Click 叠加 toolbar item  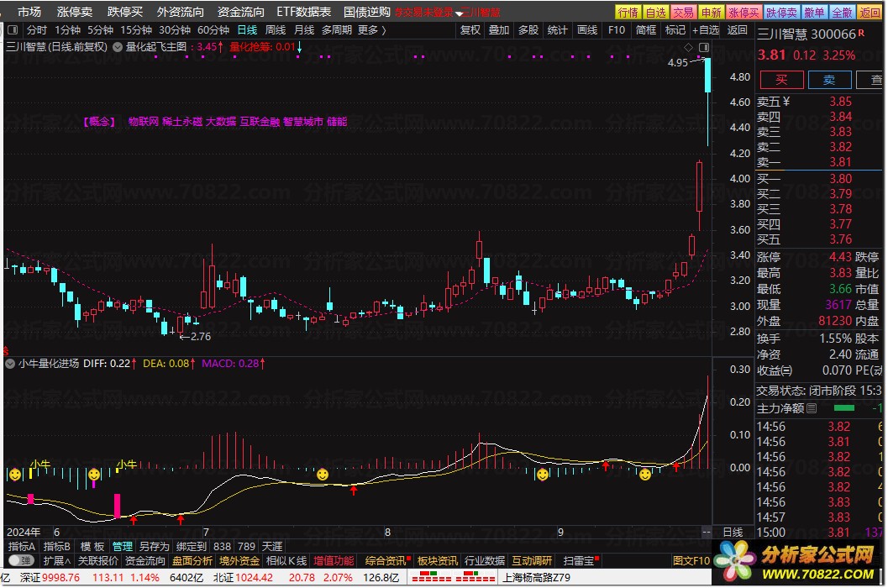(499, 30)
